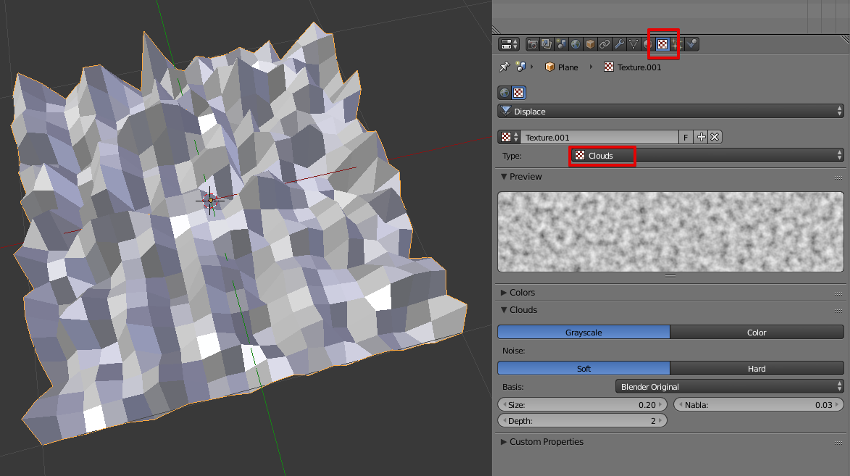Expand the Custom Properties panel
Screen dimensions: 850x476
(545, 441)
